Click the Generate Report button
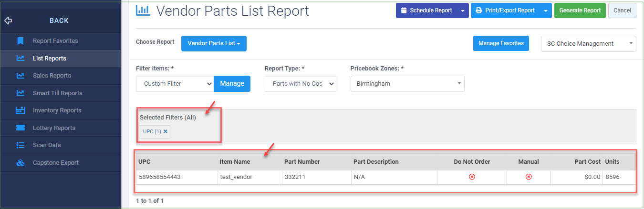This screenshot has width=644, height=209. point(580,10)
